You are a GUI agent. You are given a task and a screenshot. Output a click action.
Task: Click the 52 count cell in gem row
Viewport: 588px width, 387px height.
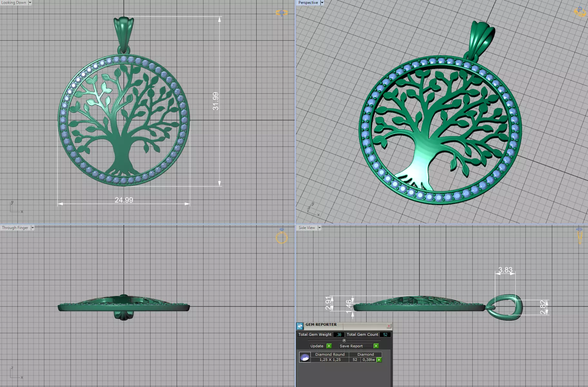point(355,360)
